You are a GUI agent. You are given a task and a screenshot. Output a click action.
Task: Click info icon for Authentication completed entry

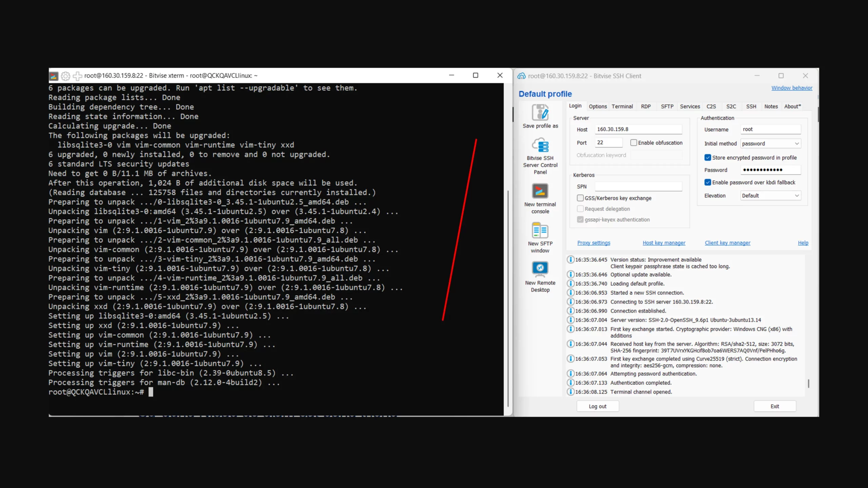(x=571, y=383)
